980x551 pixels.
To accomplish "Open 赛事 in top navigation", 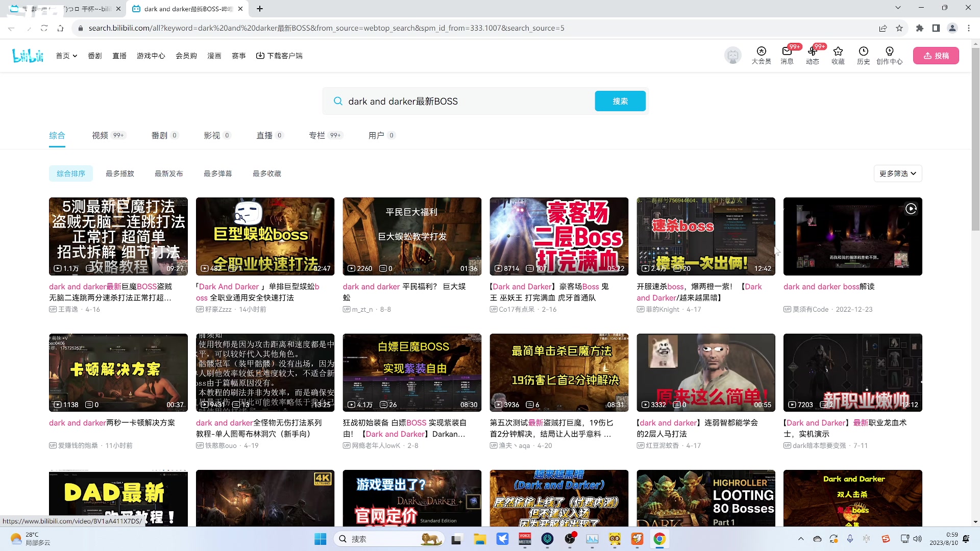I will [239, 56].
